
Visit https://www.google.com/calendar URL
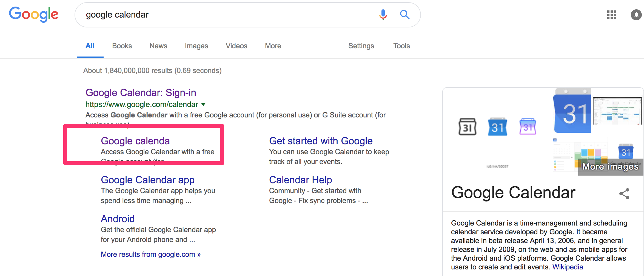point(142,105)
